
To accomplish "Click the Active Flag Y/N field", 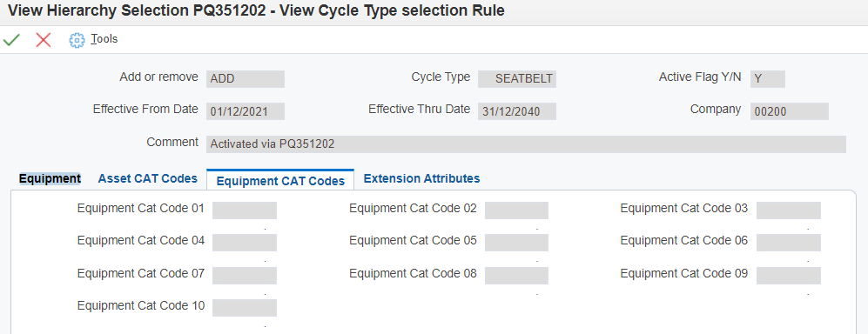I will 768,79.
